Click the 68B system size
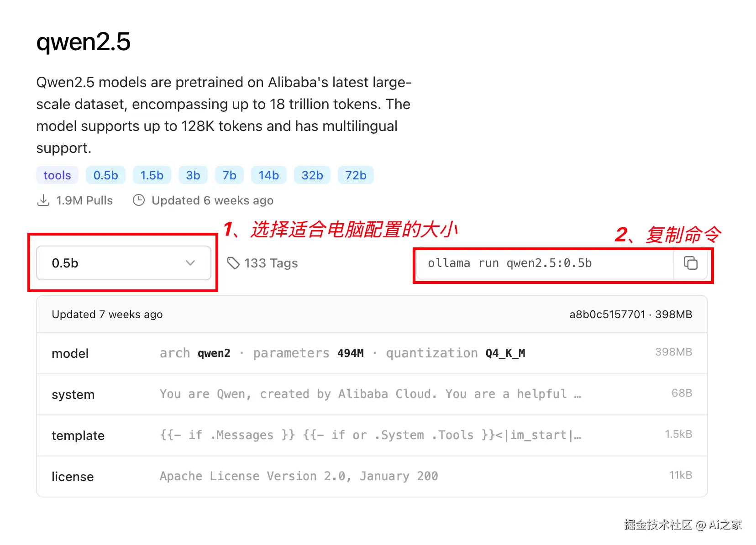Image resolution: width=756 pixels, height=545 pixels. [682, 393]
